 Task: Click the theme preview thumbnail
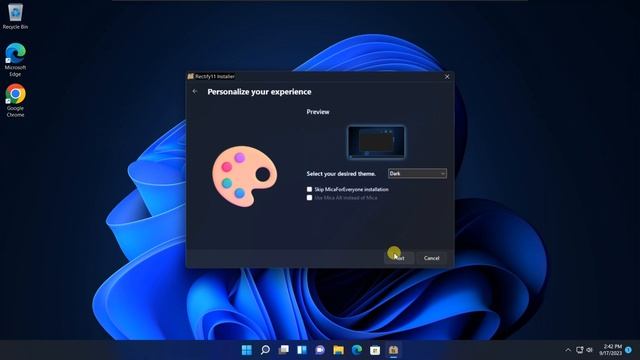tap(376, 142)
